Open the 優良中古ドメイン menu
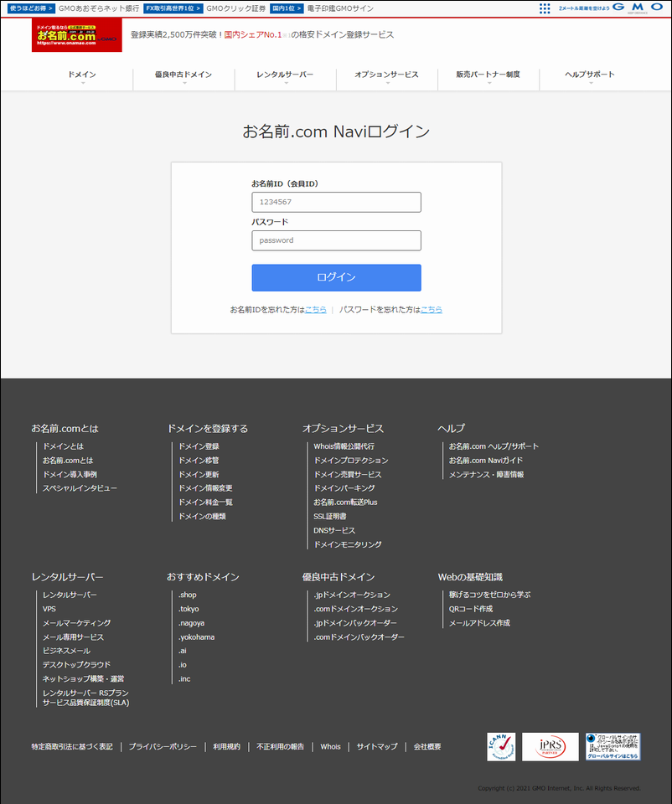 pyautogui.click(x=184, y=75)
